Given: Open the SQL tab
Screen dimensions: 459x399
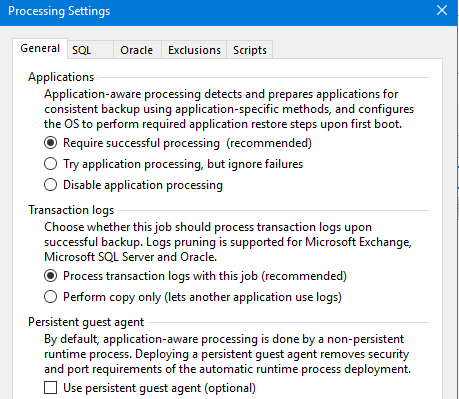Looking at the screenshot, I should (x=90, y=50).
